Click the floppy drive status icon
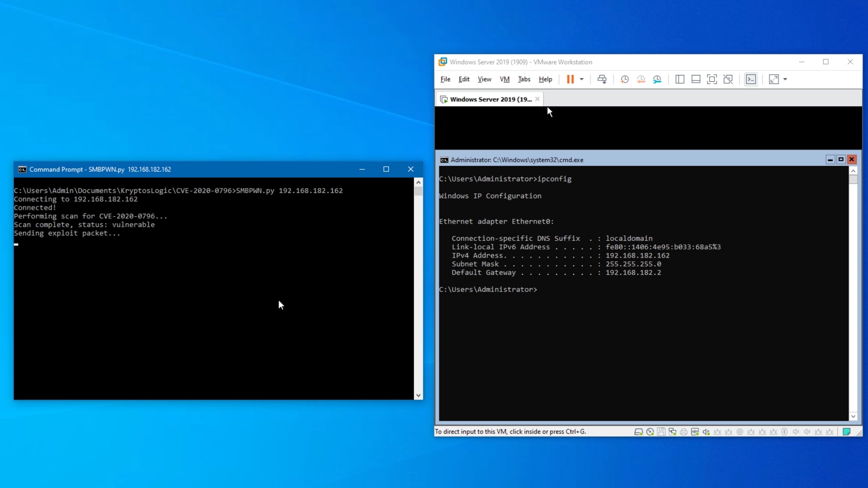The width and height of the screenshot is (868, 488). (x=661, y=432)
